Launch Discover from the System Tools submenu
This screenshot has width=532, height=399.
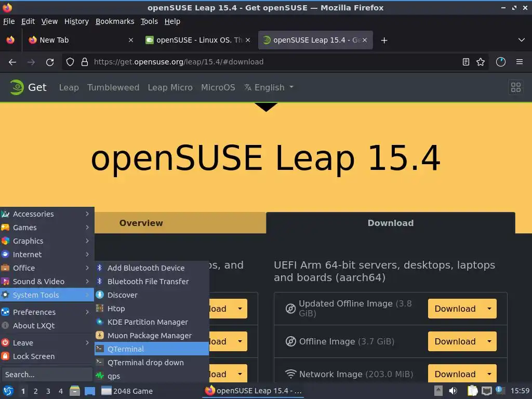pyautogui.click(x=152, y=295)
